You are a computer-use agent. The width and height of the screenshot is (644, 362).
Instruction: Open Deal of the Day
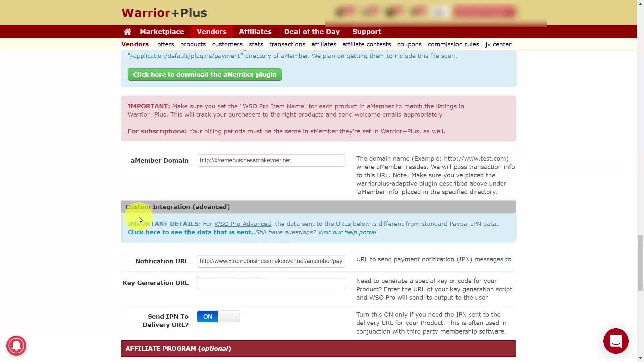pyautogui.click(x=312, y=32)
